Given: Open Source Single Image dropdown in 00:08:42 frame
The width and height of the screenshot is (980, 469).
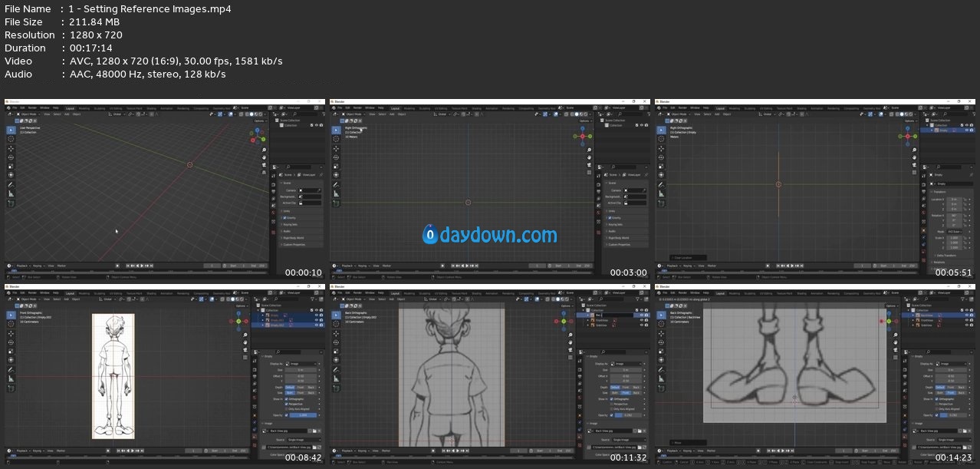Looking at the screenshot, I should (304, 440).
